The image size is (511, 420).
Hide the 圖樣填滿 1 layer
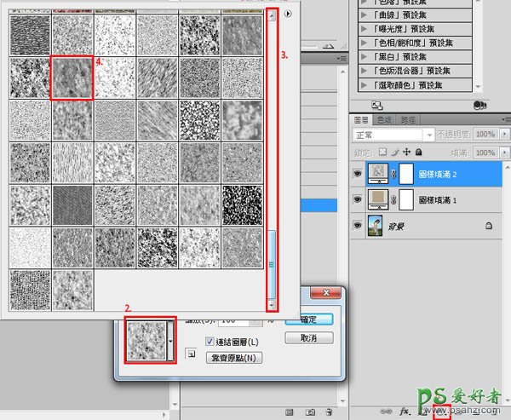[x=358, y=199]
